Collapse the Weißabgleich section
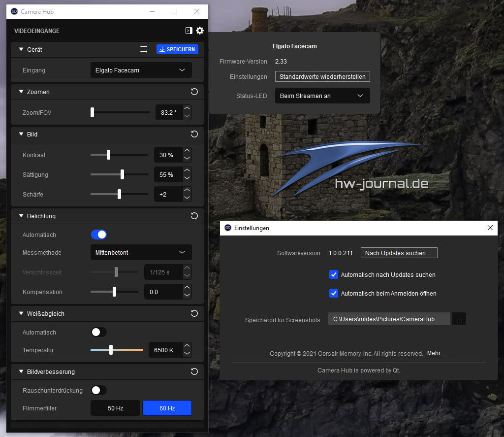The height and width of the screenshot is (437, 504). click(x=21, y=313)
